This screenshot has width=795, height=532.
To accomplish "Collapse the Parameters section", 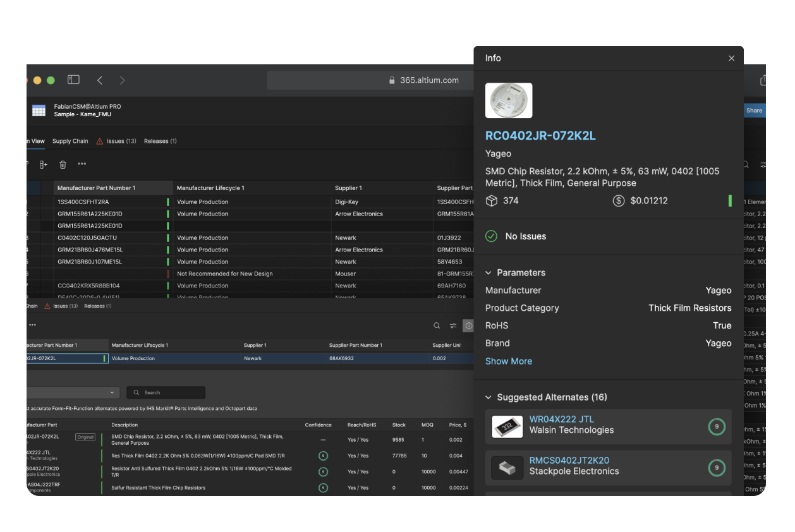I will [x=489, y=273].
